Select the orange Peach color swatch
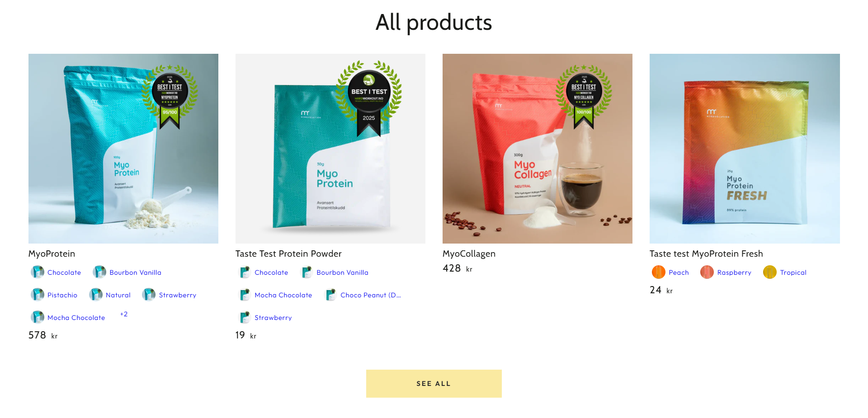Image resolution: width=868 pixels, height=418 pixels. (659, 272)
